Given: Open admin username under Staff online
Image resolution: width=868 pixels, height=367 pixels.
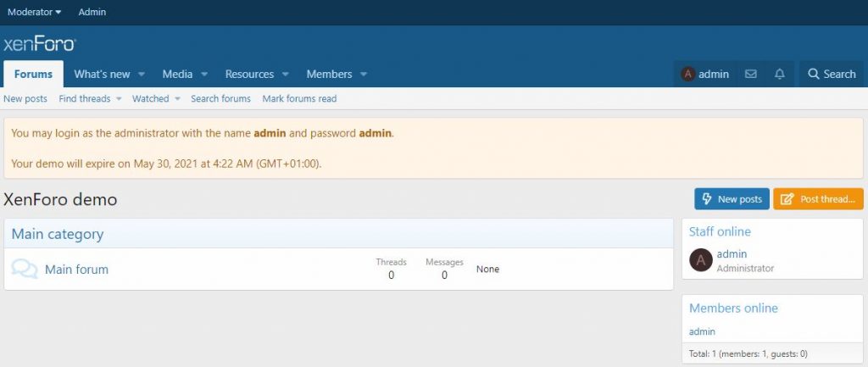Looking at the screenshot, I should [x=732, y=254].
